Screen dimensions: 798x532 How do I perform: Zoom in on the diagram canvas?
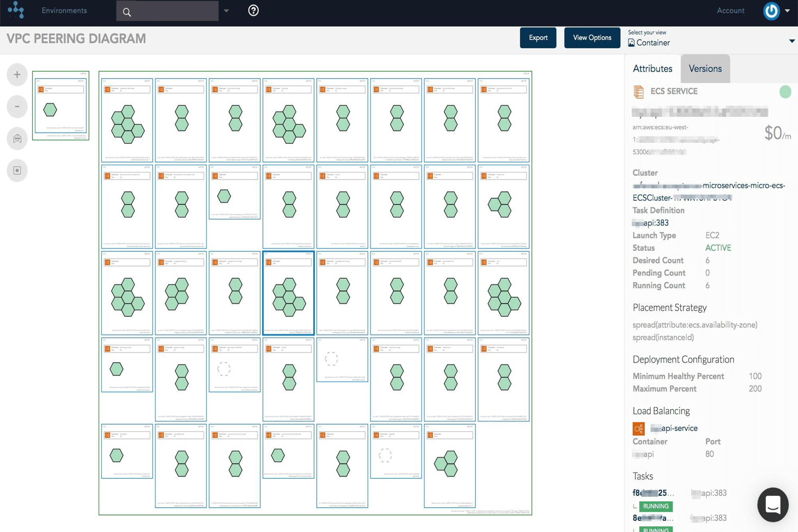coord(17,75)
